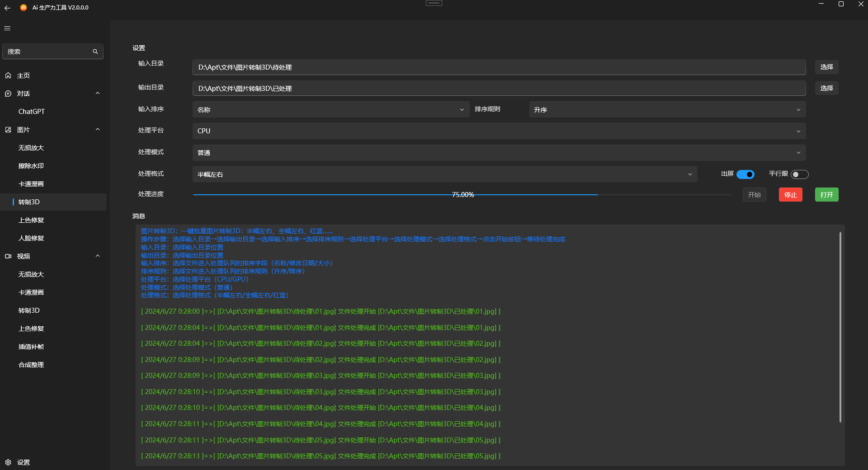
Task: Click the log line 0:28:04 01.jpg 文件处理完成
Action: [321, 328]
